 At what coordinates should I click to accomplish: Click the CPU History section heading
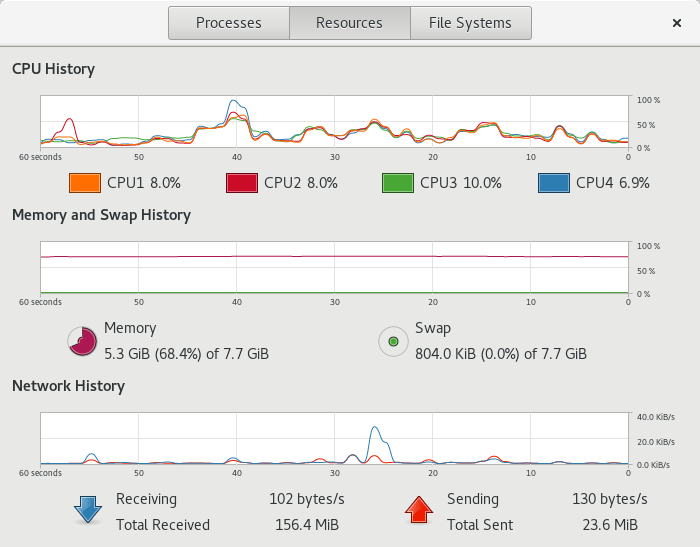coord(53,69)
